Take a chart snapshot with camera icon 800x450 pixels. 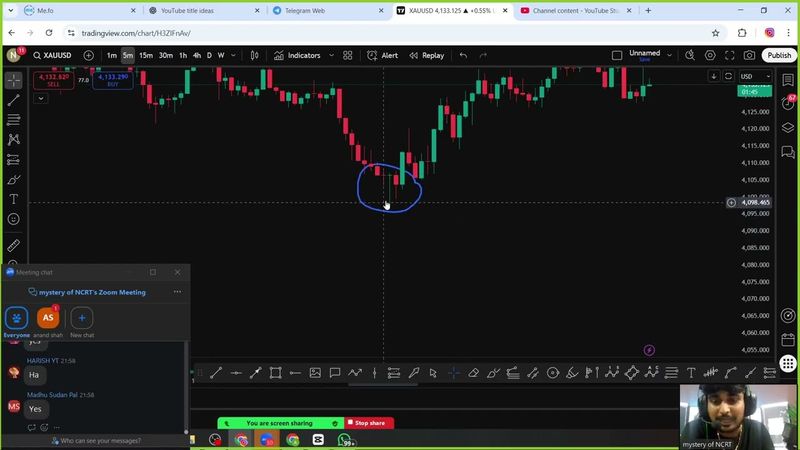749,56
